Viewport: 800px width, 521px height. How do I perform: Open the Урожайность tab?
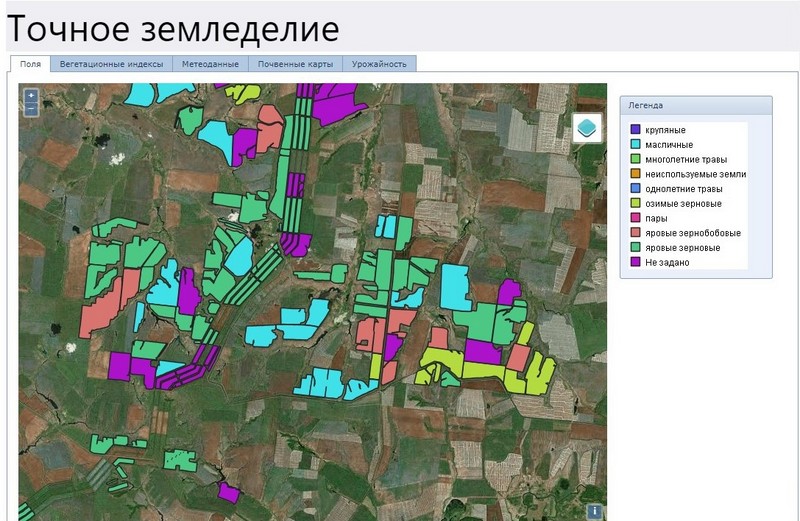pos(379,64)
